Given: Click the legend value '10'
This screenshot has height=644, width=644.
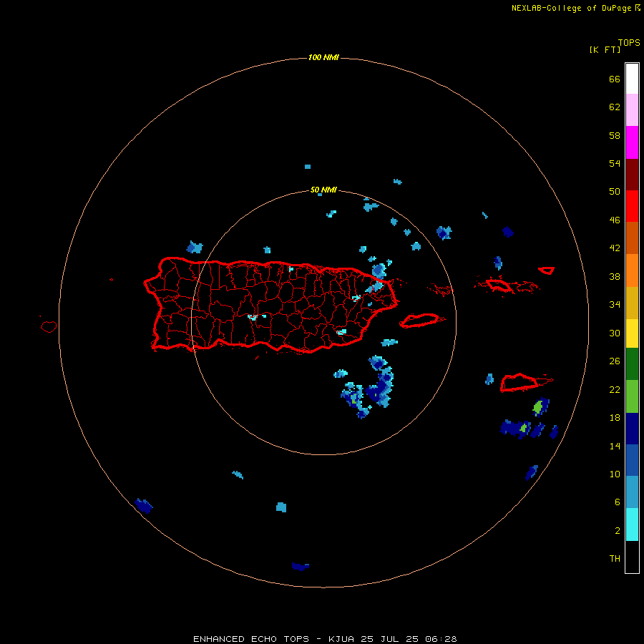Looking at the screenshot, I should tap(615, 474).
